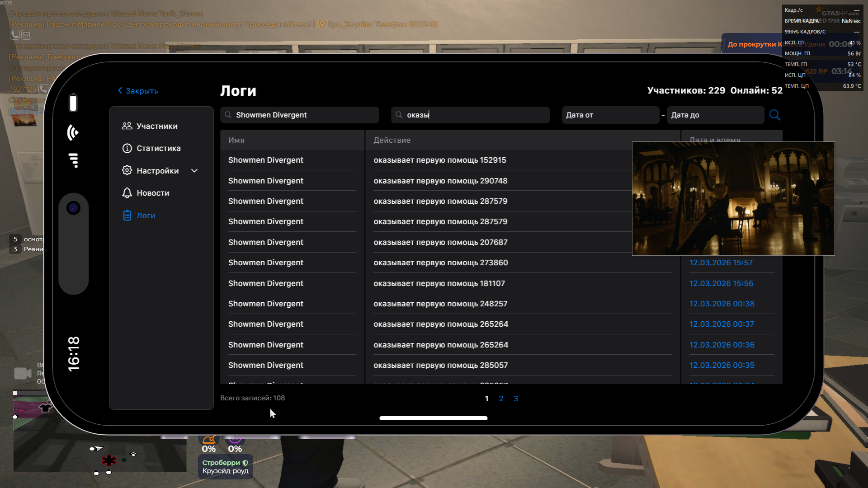Click the Настройки gear icon
The height and width of the screenshot is (488, 868).
click(x=127, y=170)
